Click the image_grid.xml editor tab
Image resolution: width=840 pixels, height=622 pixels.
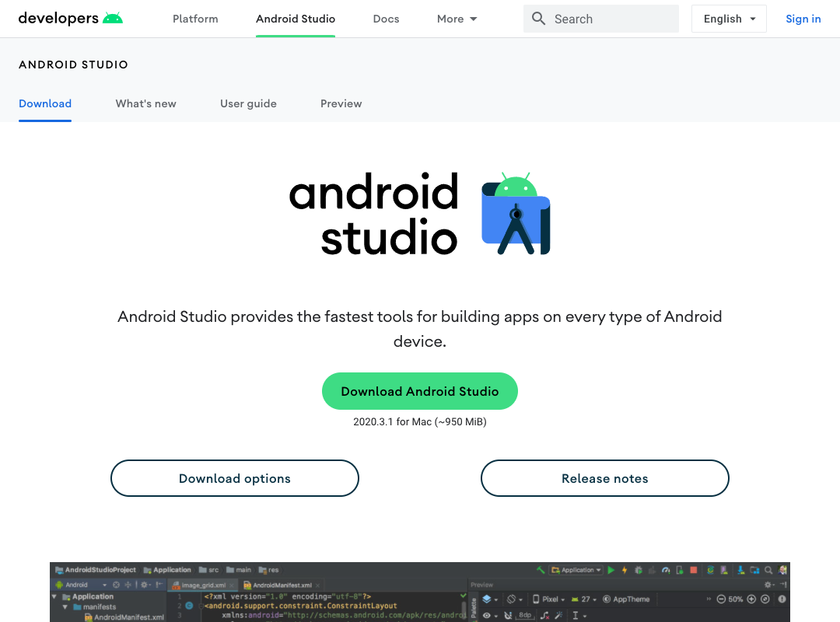202,585
